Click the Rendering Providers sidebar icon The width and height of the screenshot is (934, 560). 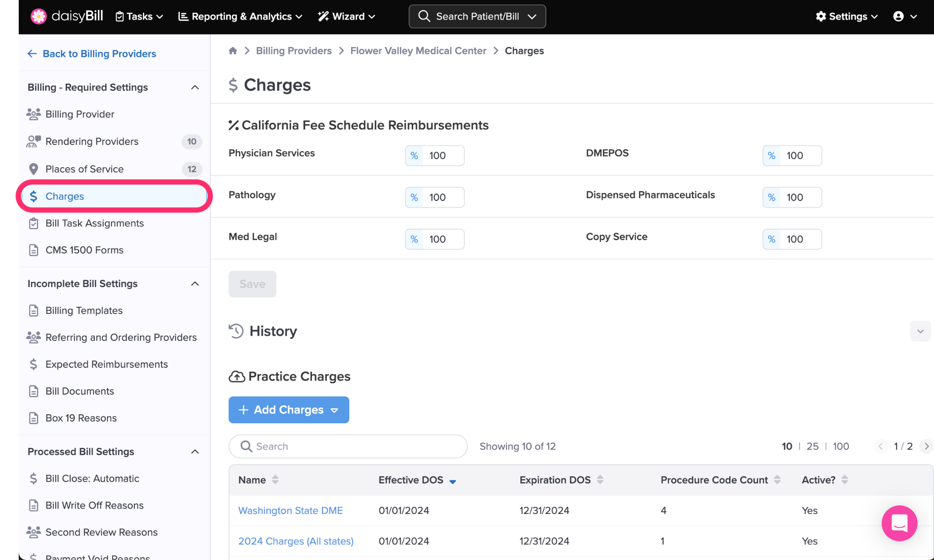(x=33, y=141)
